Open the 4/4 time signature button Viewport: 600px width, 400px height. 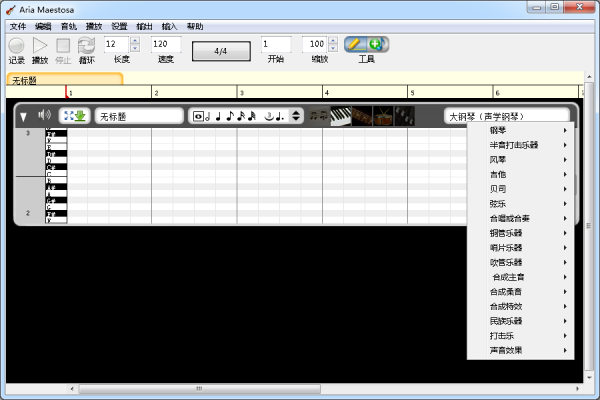coord(221,49)
